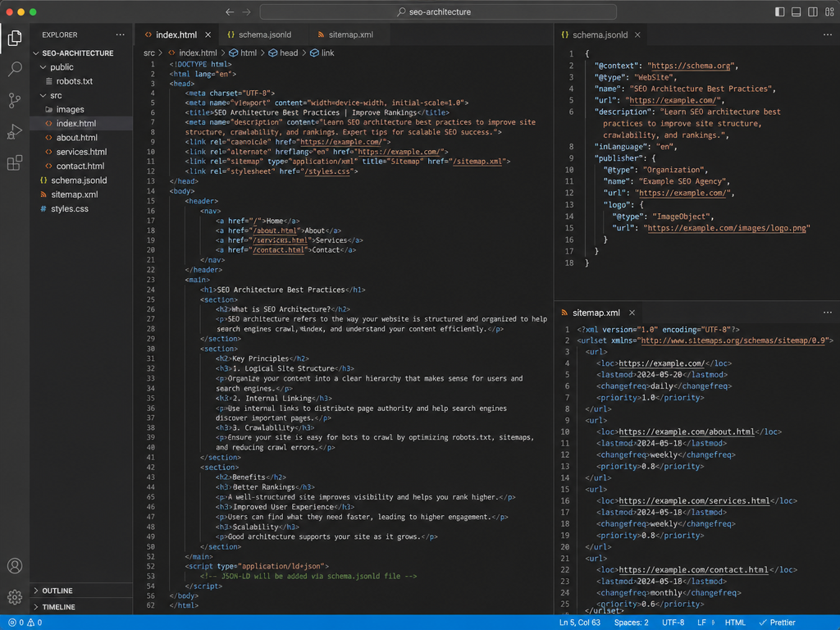
Task: Open services.html in the file tree
Action: click(x=81, y=152)
